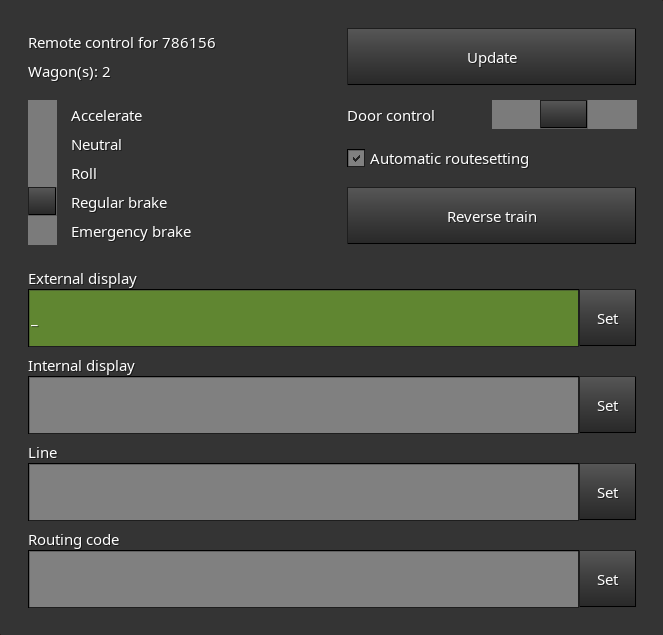Click left side of Door control slider
Viewport: 663px width, 635px height.
click(515, 115)
